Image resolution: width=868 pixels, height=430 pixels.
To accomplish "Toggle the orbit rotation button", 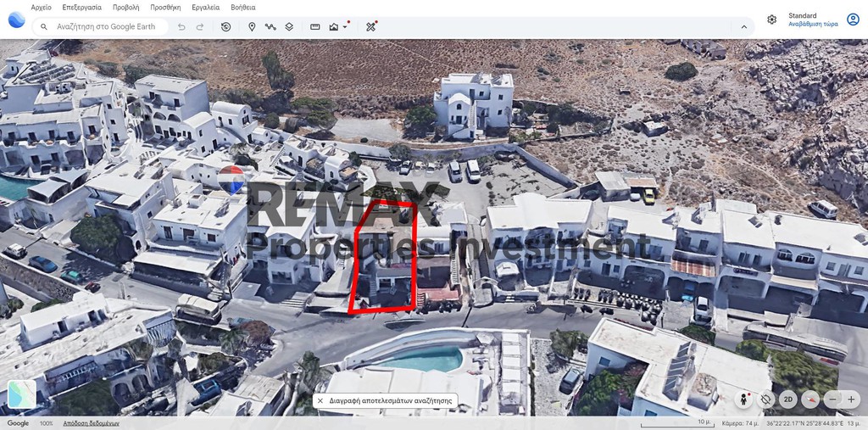I will (766, 399).
